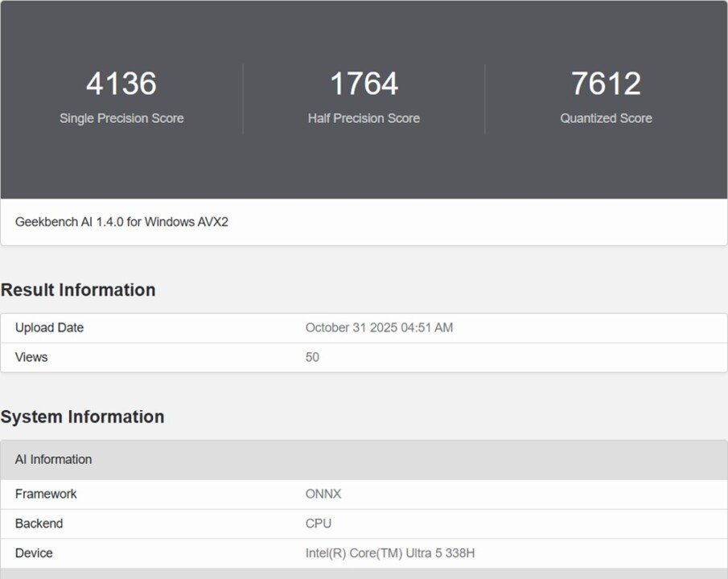Click the 7612 quantized score number
Screen dimensions: 728x579
click(x=606, y=84)
